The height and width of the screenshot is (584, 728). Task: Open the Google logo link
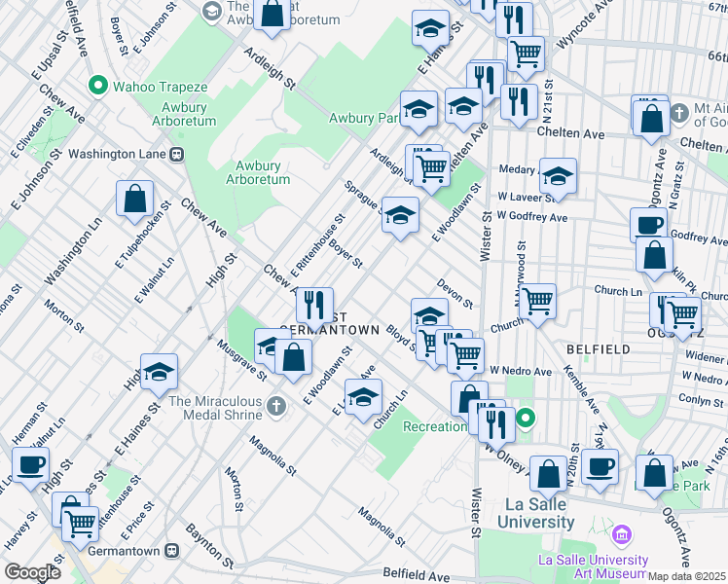pyautogui.click(x=32, y=572)
